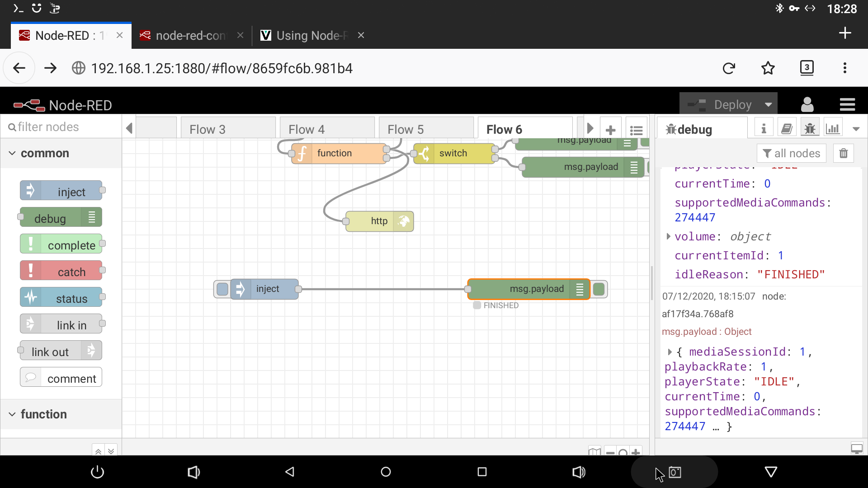Image resolution: width=868 pixels, height=488 pixels.
Task: Select the complete node in palette
Action: pos(61,244)
